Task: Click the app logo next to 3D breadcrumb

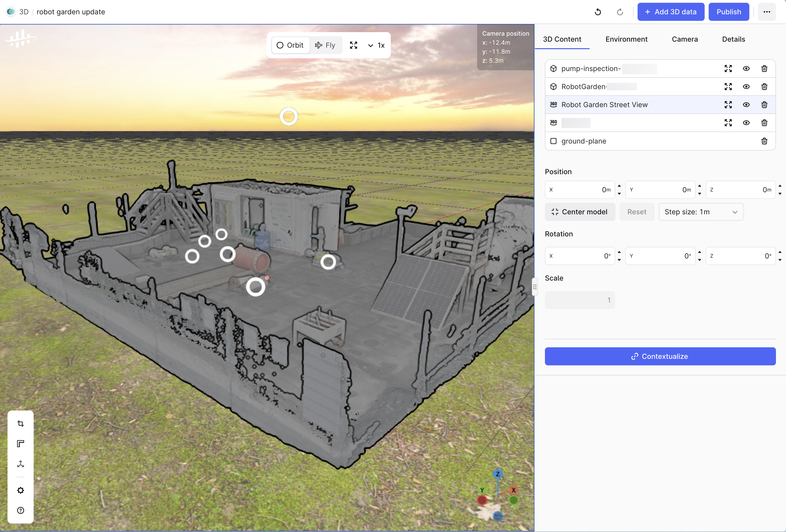Action: (11, 12)
